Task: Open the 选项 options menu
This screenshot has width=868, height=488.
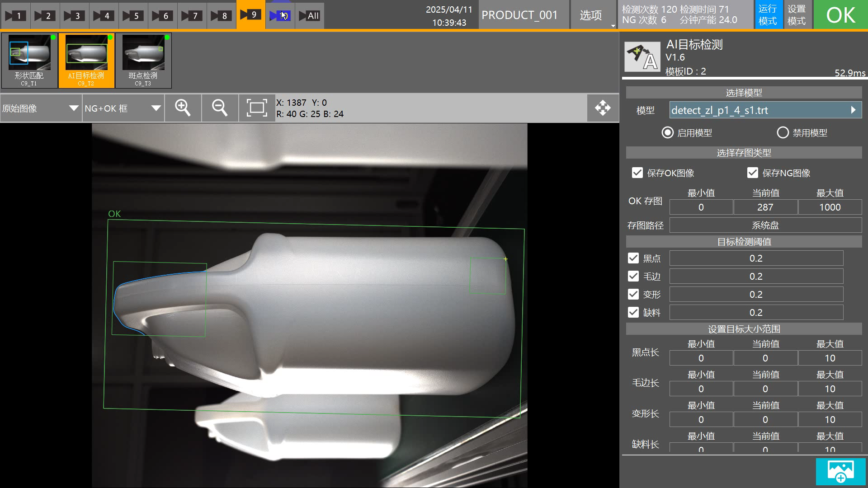Action: click(x=591, y=15)
